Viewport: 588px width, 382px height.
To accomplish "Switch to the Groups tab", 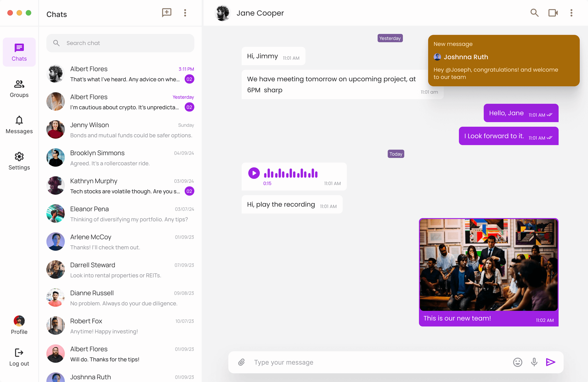I will [19, 88].
